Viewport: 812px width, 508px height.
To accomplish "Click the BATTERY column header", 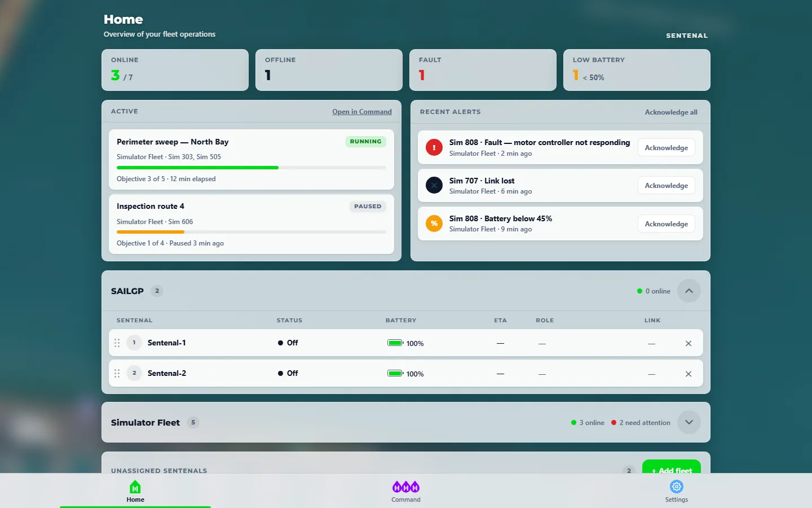I will tap(401, 321).
